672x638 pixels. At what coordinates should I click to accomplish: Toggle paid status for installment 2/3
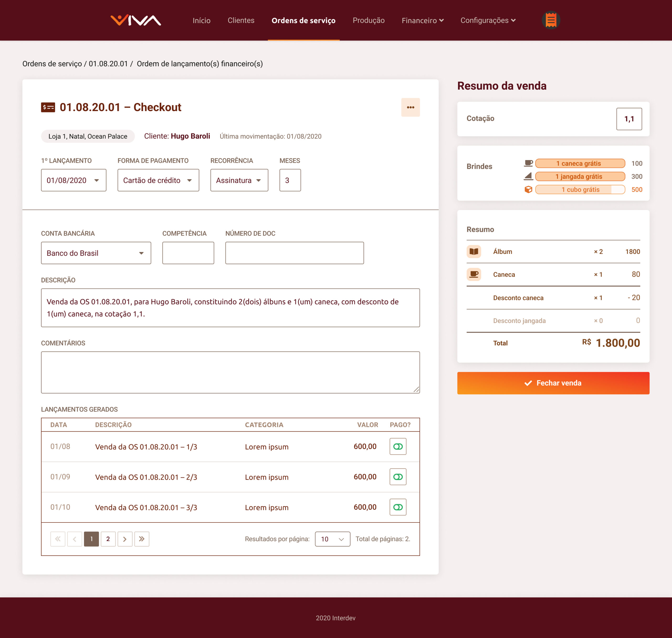(x=398, y=477)
